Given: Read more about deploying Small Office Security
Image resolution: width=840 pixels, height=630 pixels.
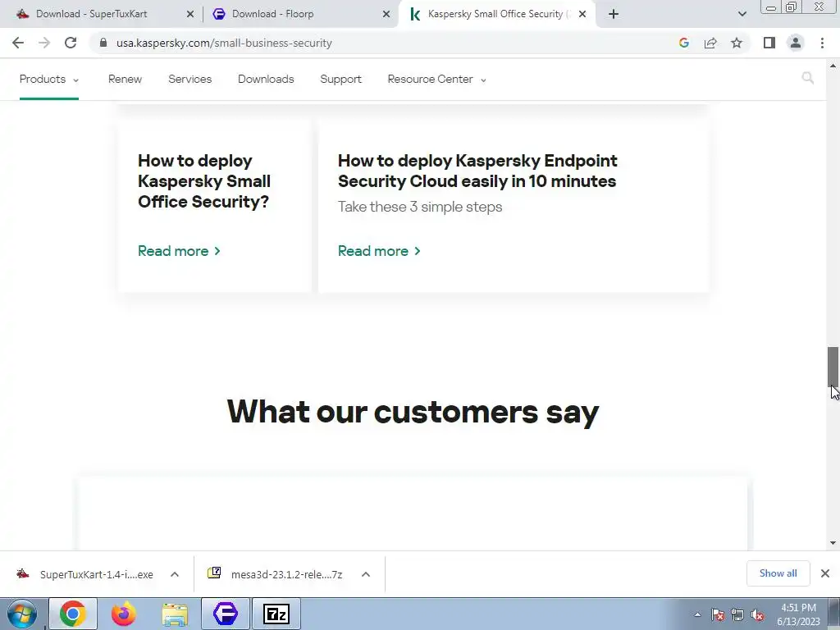Looking at the screenshot, I should point(179,251).
